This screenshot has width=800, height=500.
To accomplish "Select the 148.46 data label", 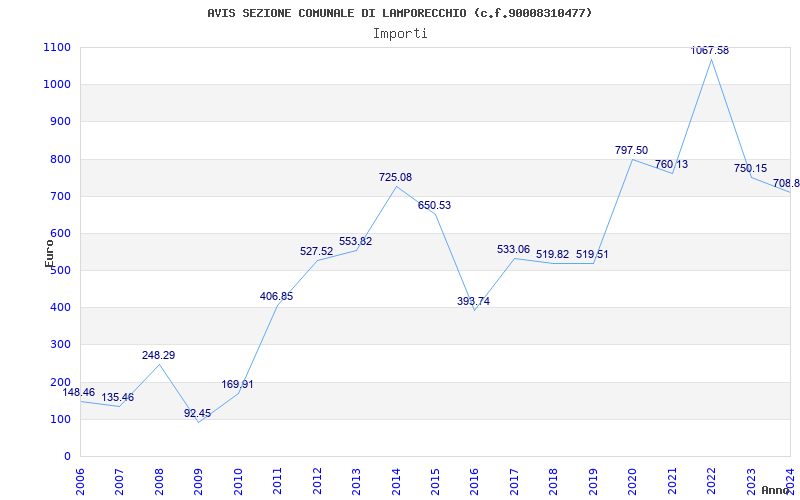I will [79, 392].
